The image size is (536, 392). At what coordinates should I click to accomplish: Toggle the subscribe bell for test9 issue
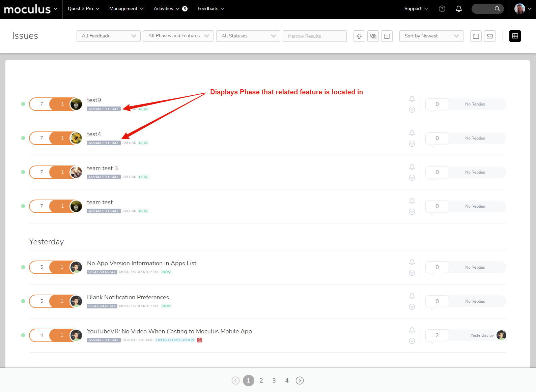(x=412, y=99)
